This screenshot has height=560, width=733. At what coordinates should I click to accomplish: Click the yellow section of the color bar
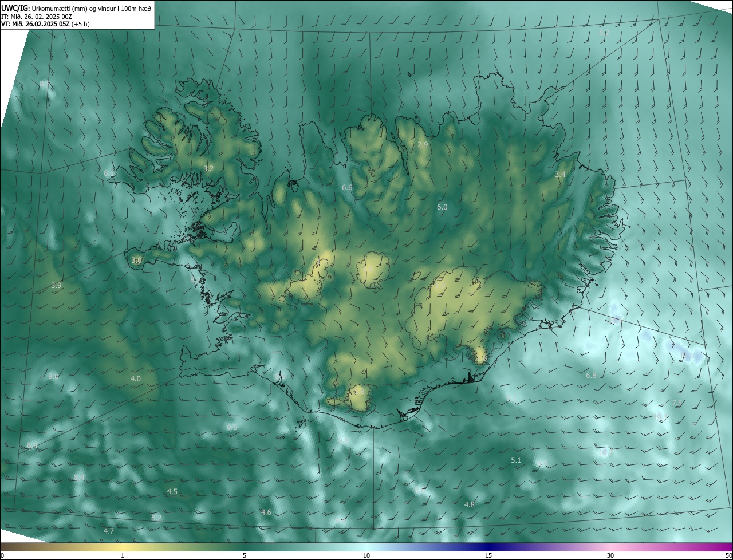[x=123, y=547]
